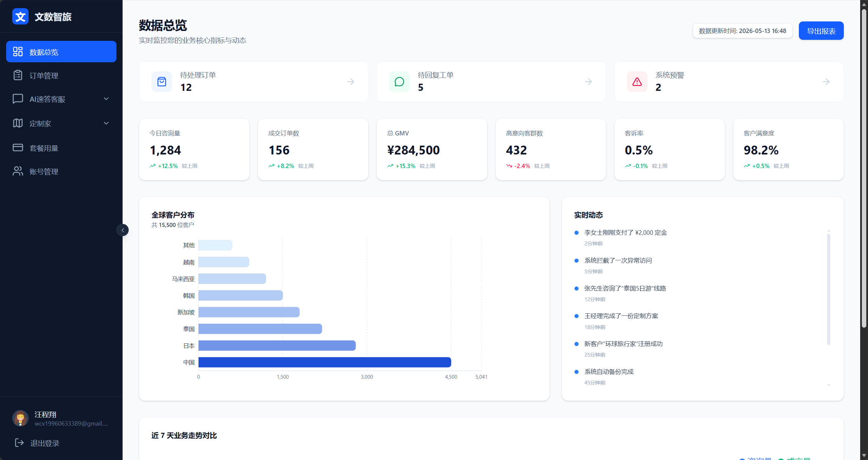Click the 总 GMV value ¥284,500
Screen dimensions: 868x460
tap(413, 150)
